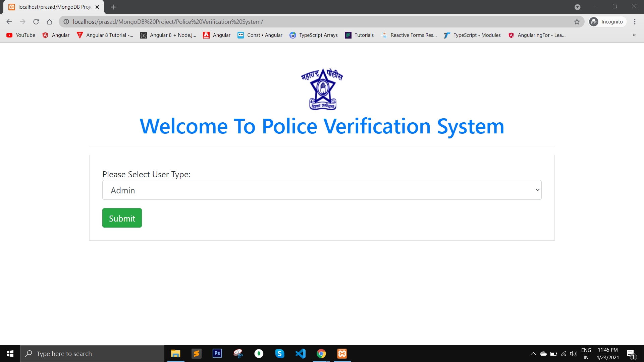Expand hidden bookmarks with the chevron

click(x=635, y=35)
